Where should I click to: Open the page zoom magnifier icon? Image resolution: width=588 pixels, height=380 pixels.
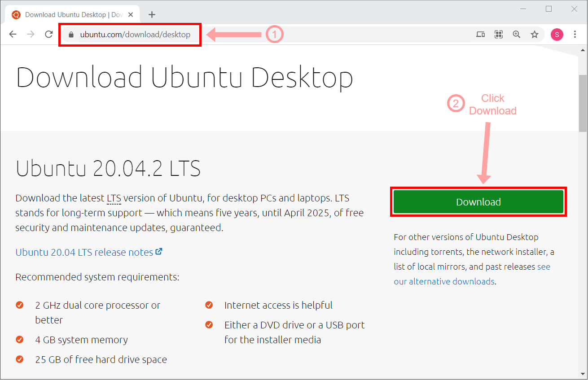[x=516, y=34]
